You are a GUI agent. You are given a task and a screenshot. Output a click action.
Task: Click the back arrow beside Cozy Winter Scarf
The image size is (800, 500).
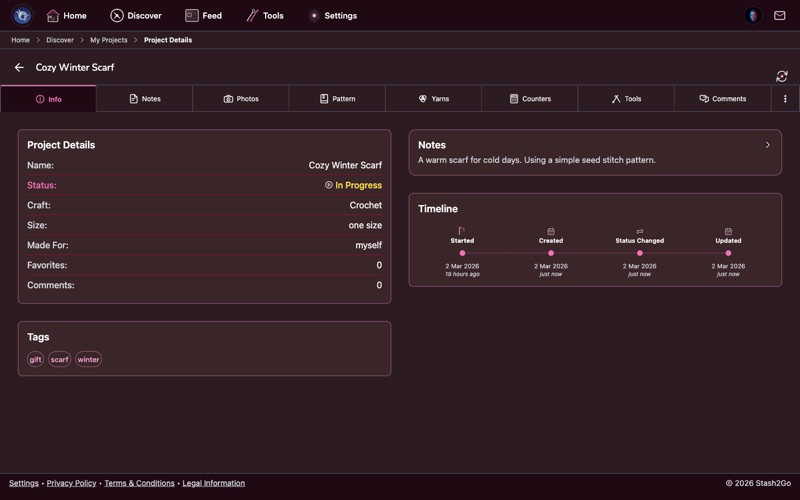tap(19, 67)
